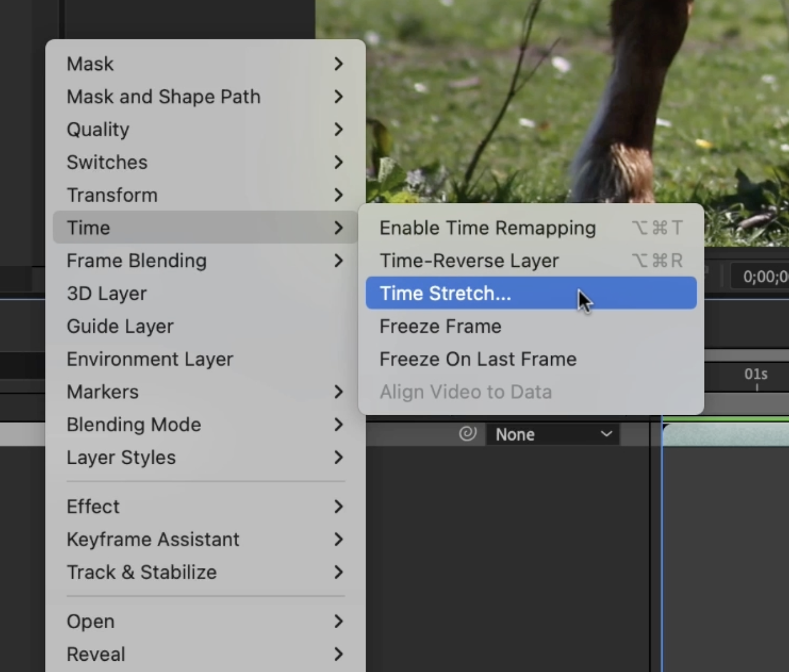This screenshot has width=789, height=672.
Task: Open the Track & Stabilize submenu
Action: 205,573
